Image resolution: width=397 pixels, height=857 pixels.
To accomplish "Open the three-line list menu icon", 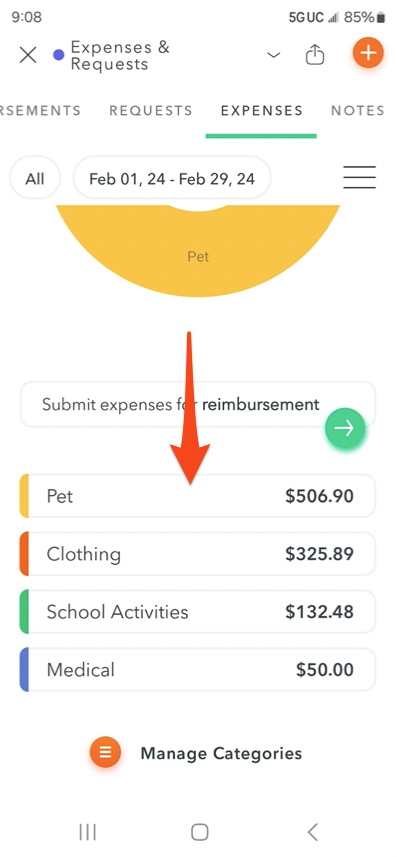I will [x=359, y=177].
